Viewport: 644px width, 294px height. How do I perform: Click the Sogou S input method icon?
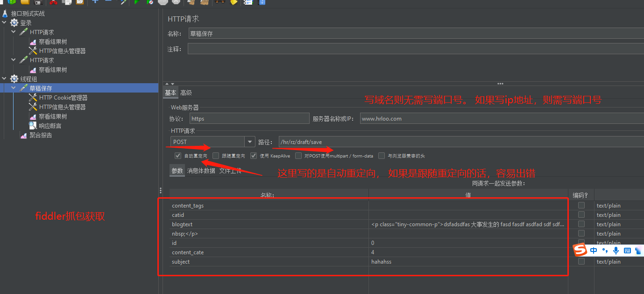click(580, 251)
